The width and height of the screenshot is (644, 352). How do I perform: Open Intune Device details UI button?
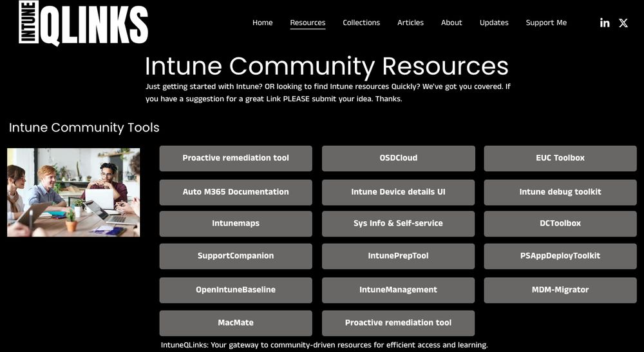[399, 193]
